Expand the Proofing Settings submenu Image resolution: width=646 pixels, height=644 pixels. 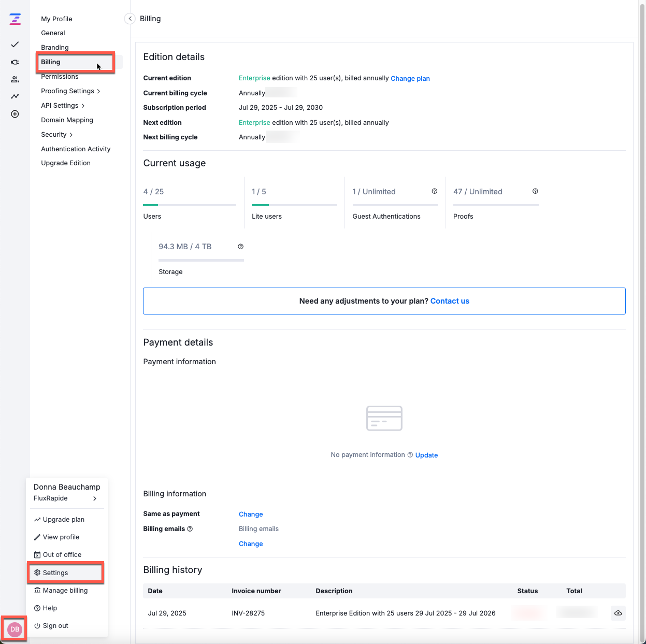[70, 91]
